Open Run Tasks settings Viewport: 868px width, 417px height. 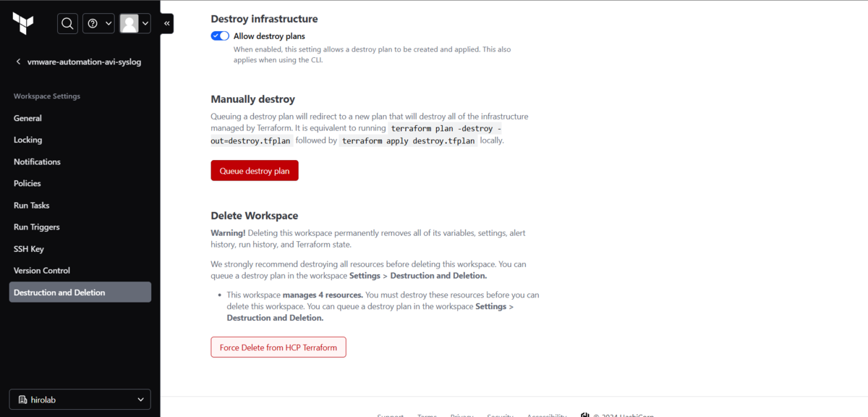click(32, 205)
